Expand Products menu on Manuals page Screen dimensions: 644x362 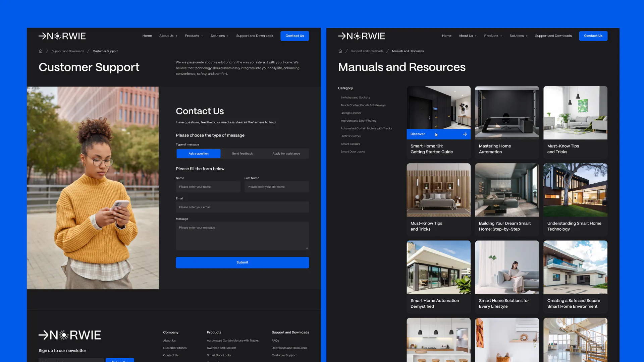pos(493,36)
